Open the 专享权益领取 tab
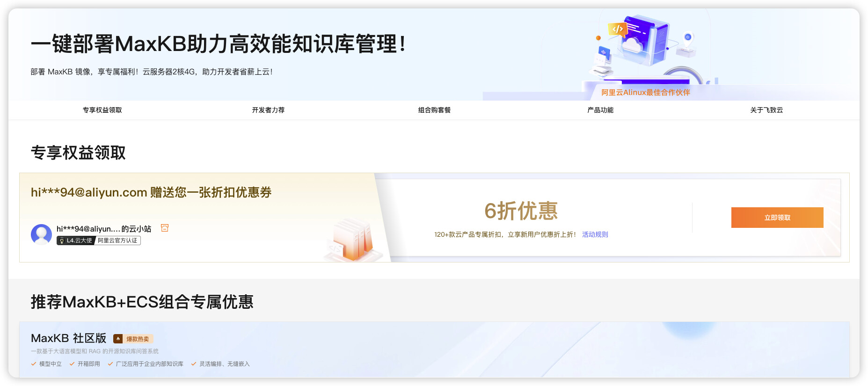The height and width of the screenshot is (386, 868). pyautogui.click(x=102, y=110)
